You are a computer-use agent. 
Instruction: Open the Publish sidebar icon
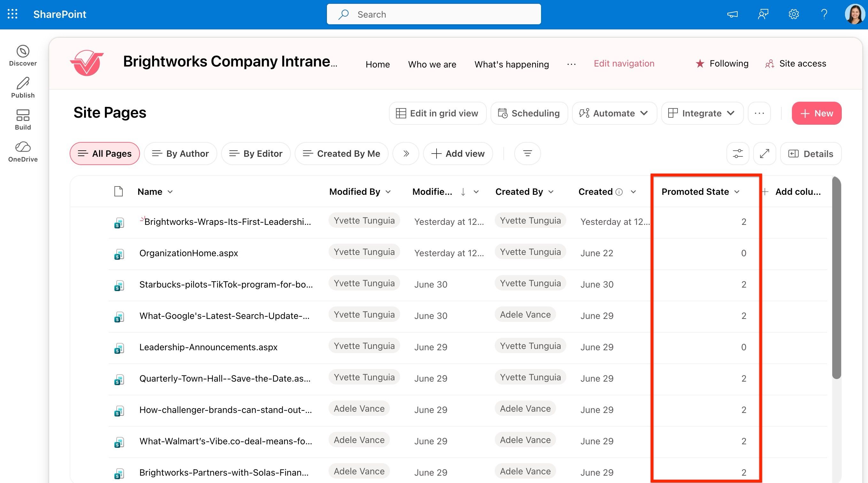click(x=23, y=88)
